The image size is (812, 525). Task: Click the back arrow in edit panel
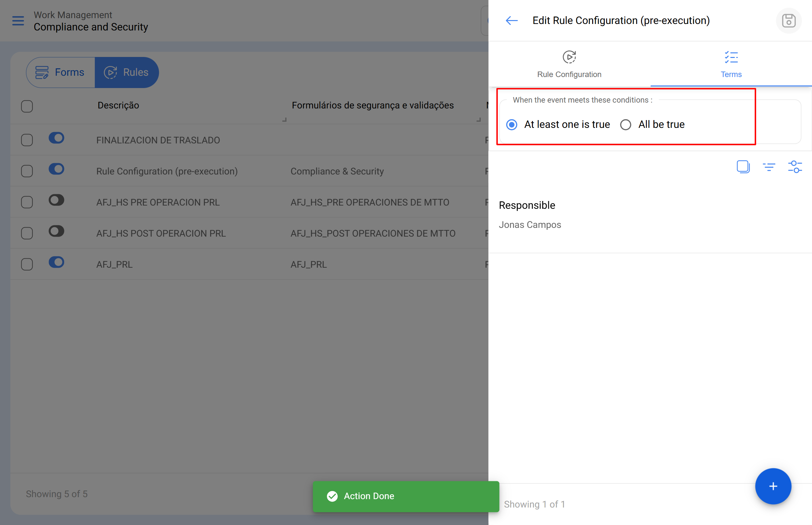pos(512,20)
